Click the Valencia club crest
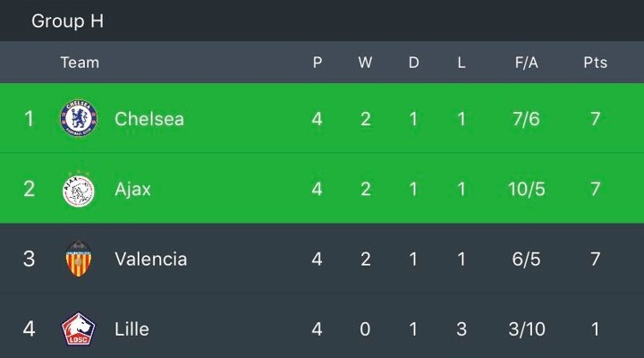 coord(79,259)
